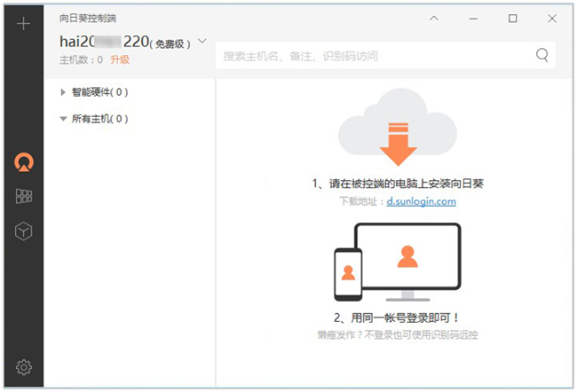
Task: Select the orange Sunlogin remote control sidebar icon
Action: (24, 161)
